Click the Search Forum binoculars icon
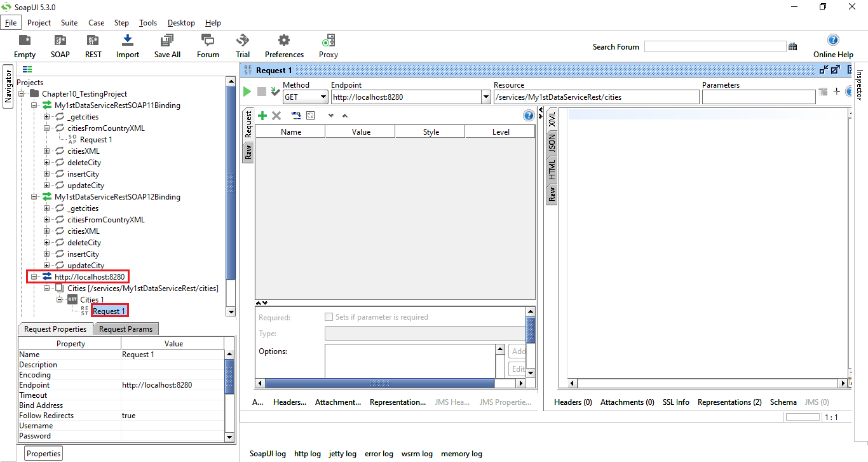This screenshot has height=462, width=868. click(792, 46)
